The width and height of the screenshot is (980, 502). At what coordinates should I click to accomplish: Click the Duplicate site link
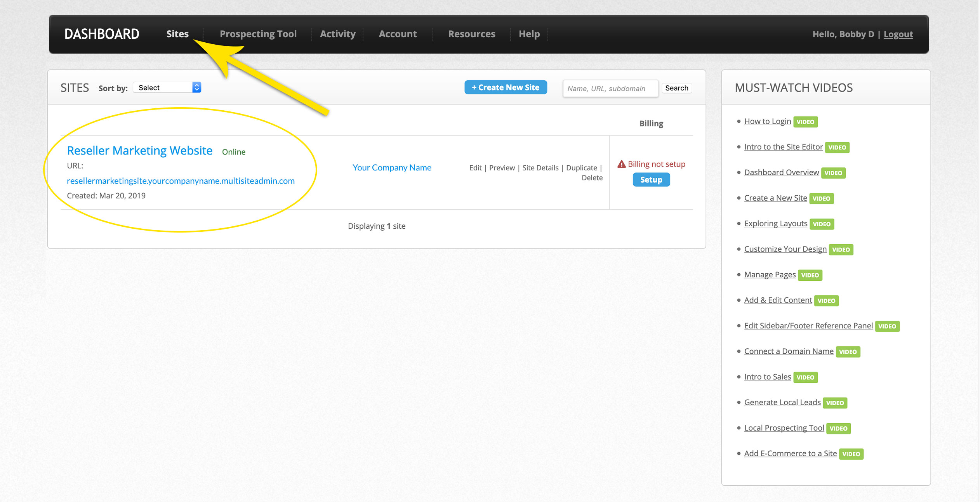582,168
